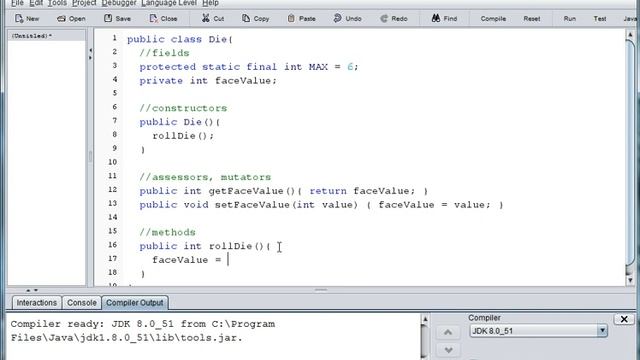Click the 'public class Die{' line

(180, 39)
